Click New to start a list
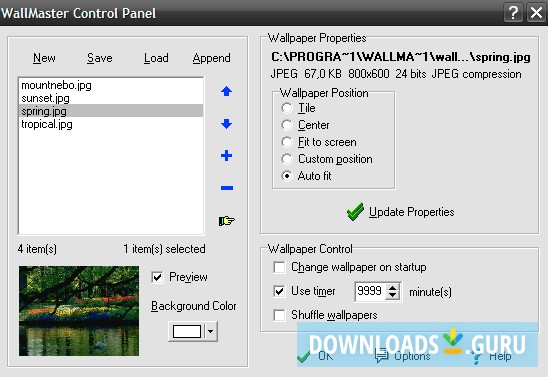 [44, 58]
